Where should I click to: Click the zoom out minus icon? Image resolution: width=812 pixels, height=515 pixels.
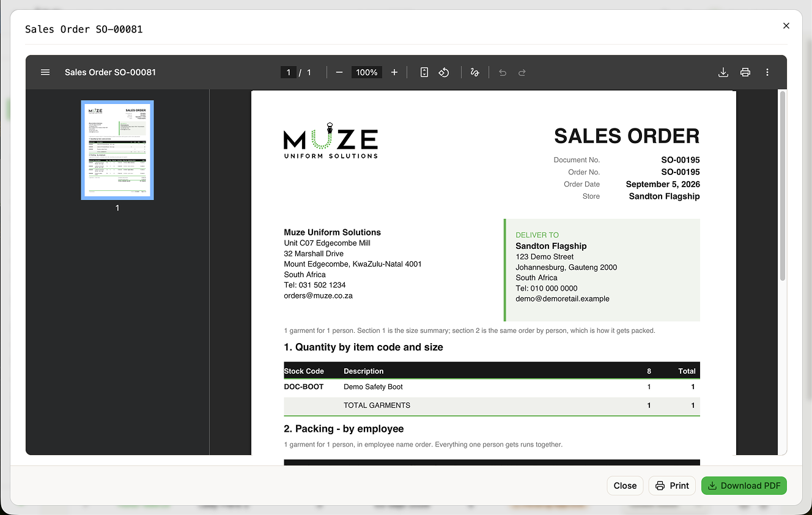click(339, 72)
